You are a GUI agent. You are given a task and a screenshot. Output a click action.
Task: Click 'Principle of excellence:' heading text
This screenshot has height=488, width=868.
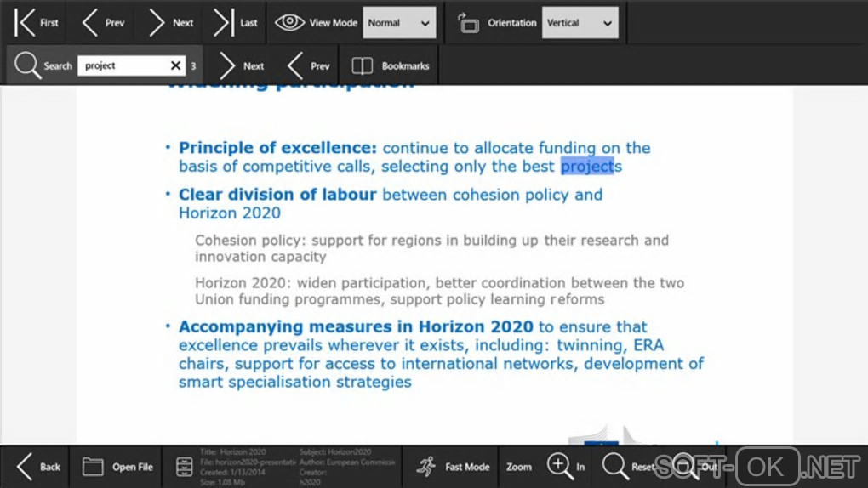click(277, 148)
